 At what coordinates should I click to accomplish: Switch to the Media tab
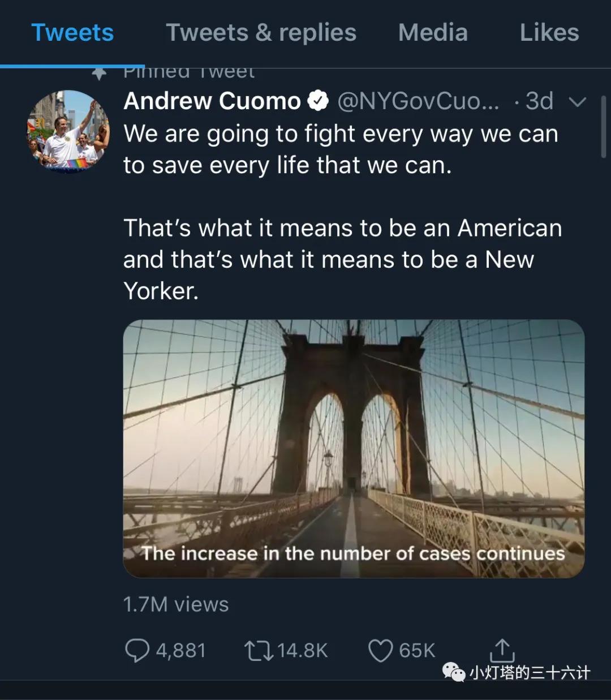[x=433, y=32]
